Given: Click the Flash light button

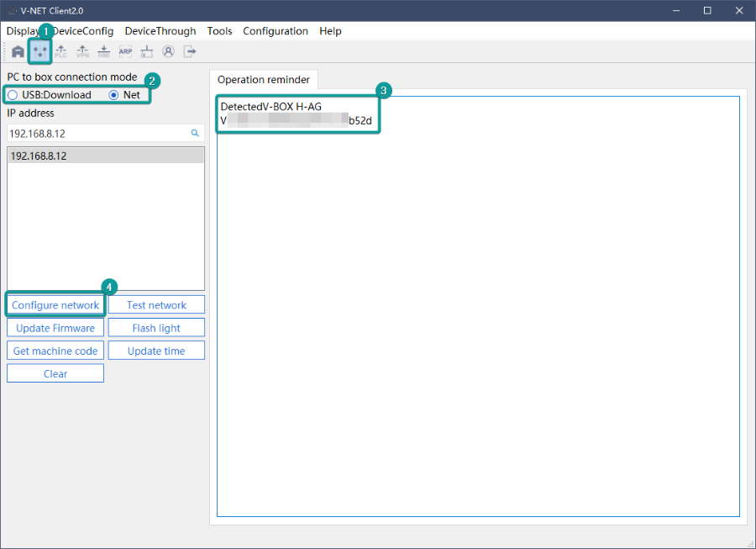Looking at the screenshot, I should click(x=157, y=328).
